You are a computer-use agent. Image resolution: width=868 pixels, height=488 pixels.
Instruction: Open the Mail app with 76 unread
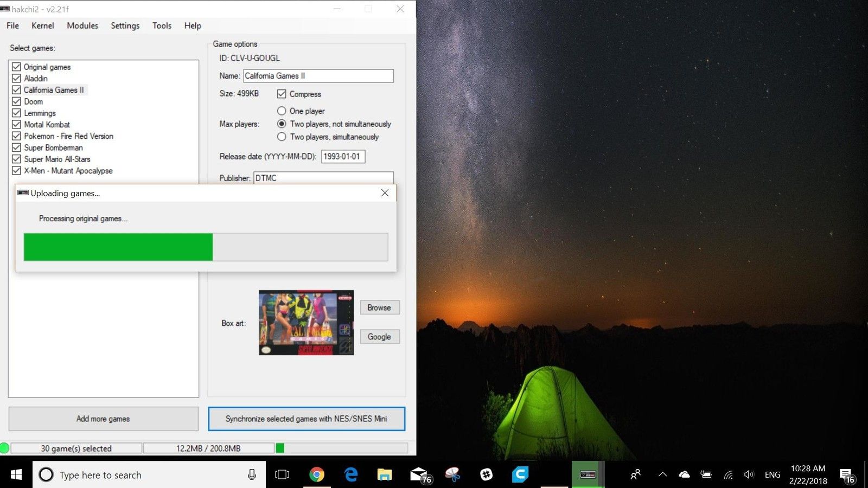pos(419,474)
